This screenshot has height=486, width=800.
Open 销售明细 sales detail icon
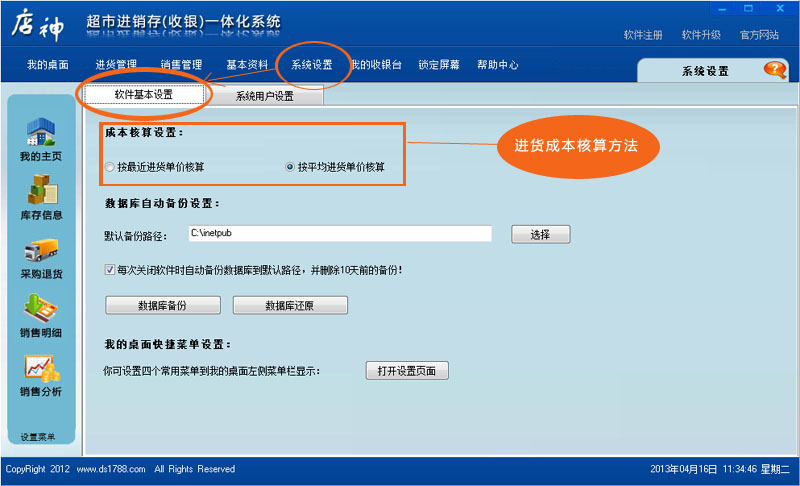(x=41, y=316)
